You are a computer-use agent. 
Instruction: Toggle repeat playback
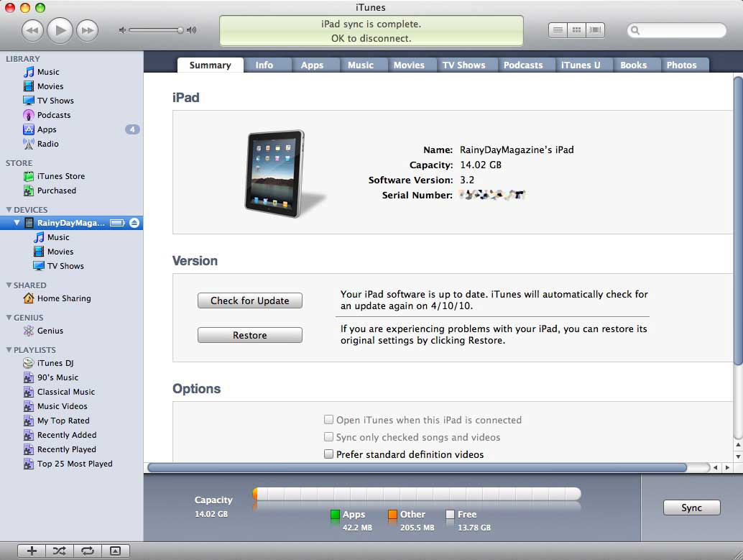[88, 551]
